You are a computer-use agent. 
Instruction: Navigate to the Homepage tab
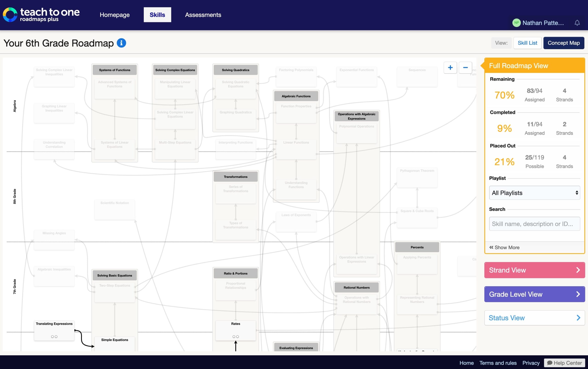(115, 15)
